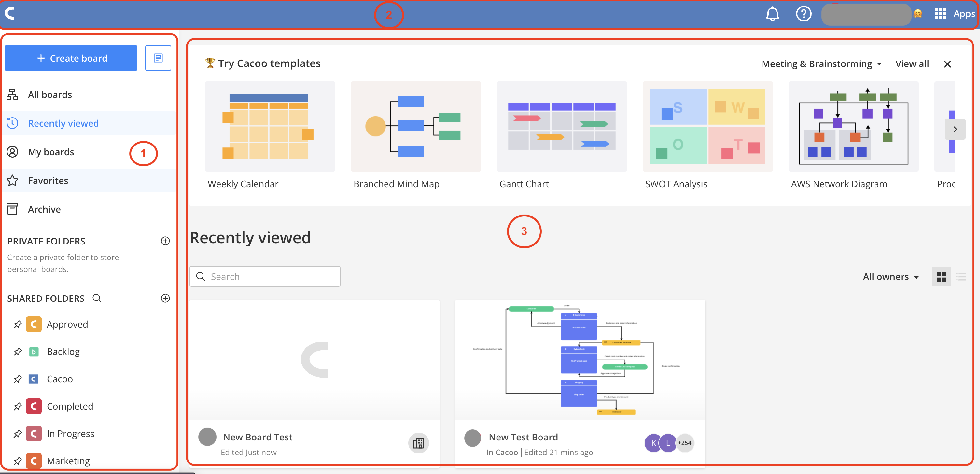The width and height of the screenshot is (980, 474).
Task: Open the Cacoo folder link on New Test Board
Action: point(506,452)
